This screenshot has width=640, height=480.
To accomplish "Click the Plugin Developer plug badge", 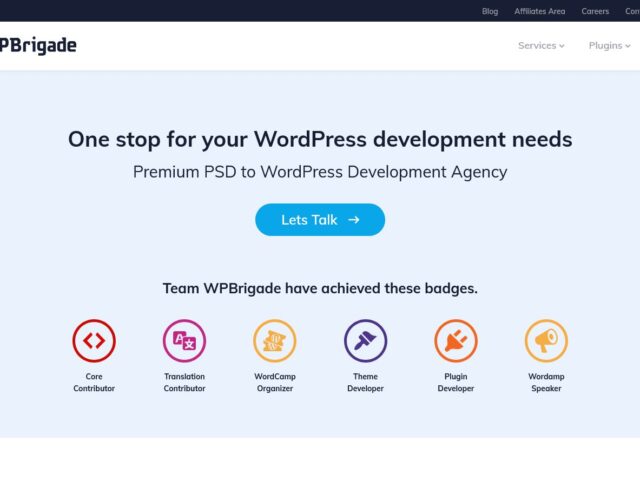I will coord(456,341).
